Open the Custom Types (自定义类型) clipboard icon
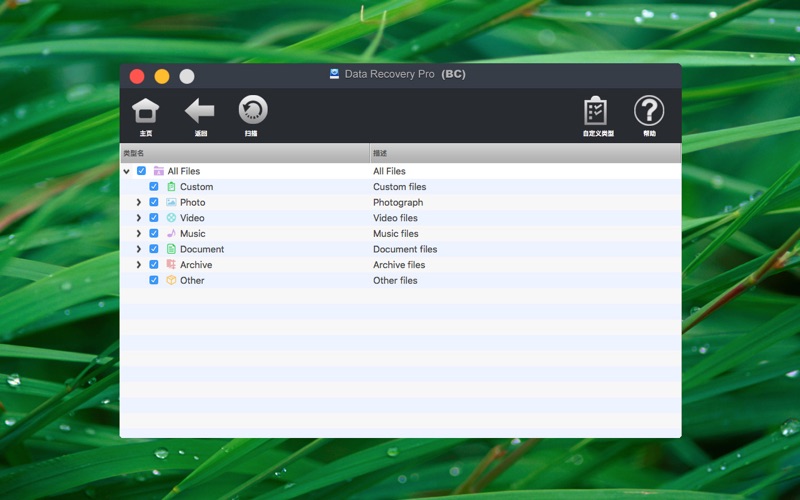 click(597, 111)
